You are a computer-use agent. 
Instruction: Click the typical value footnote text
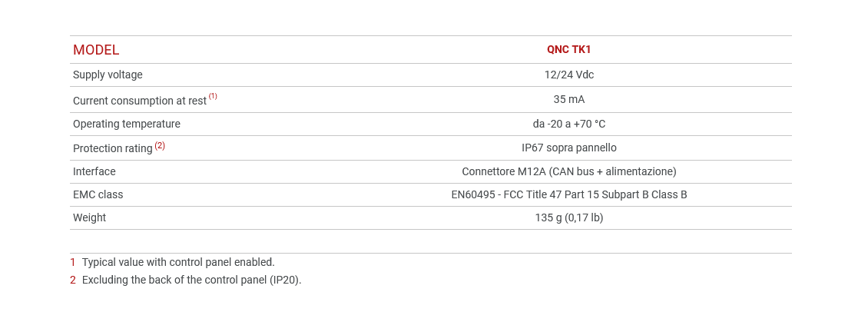point(178,262)
